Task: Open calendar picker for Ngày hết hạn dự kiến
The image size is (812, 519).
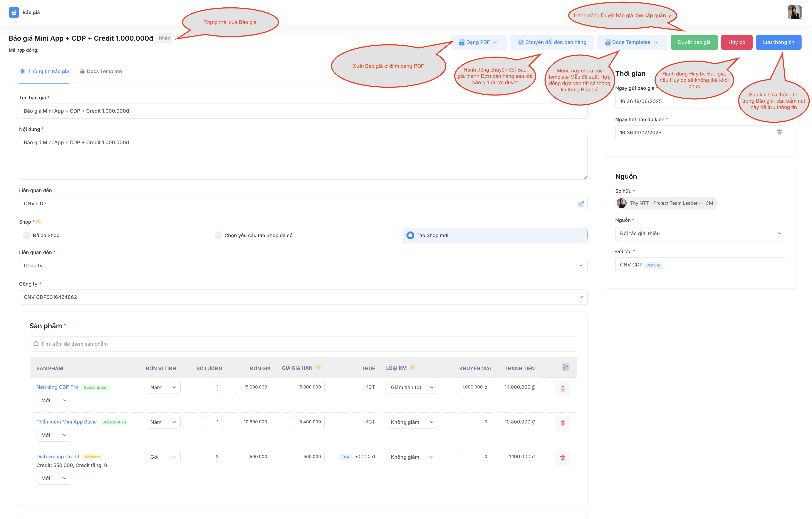Action: coord(779,132)
